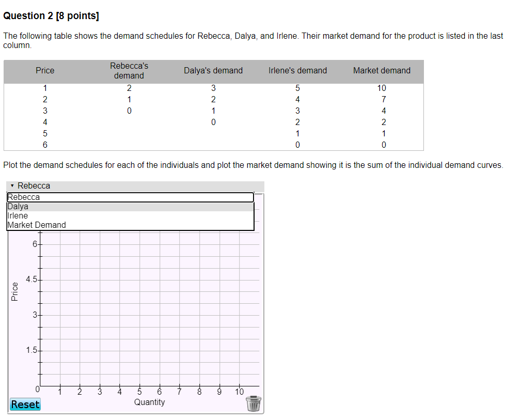Click the 'Price' vertical axis label
Screen dimensions: 505x420
click(14, 291)
